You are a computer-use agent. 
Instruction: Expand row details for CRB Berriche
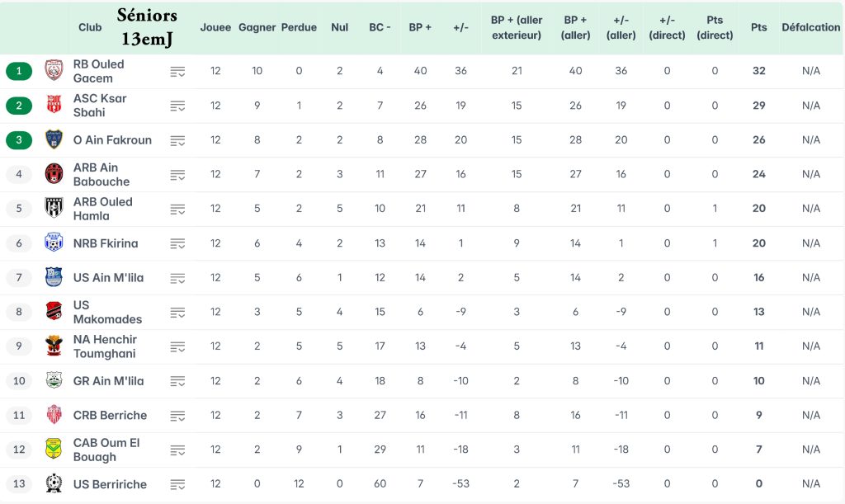pyautogui.click(x=177, y=416)
